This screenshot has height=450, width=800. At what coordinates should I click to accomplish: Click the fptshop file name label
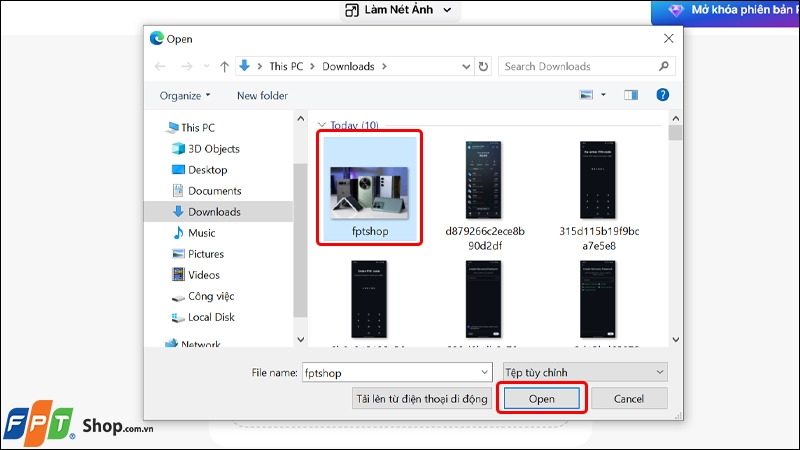370,232
